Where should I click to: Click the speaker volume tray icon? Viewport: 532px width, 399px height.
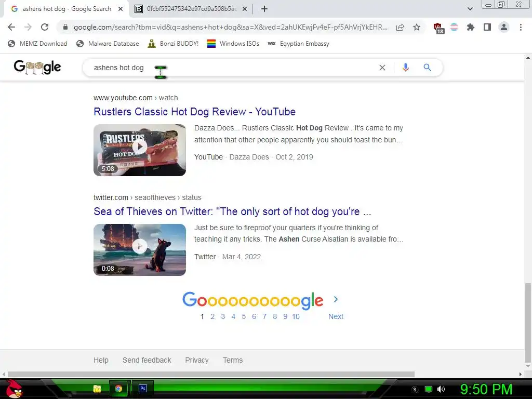[441, 389]
